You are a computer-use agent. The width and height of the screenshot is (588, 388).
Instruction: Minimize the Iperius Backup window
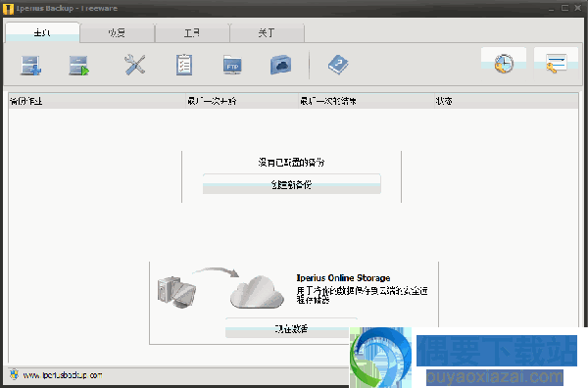coord(551,9)
